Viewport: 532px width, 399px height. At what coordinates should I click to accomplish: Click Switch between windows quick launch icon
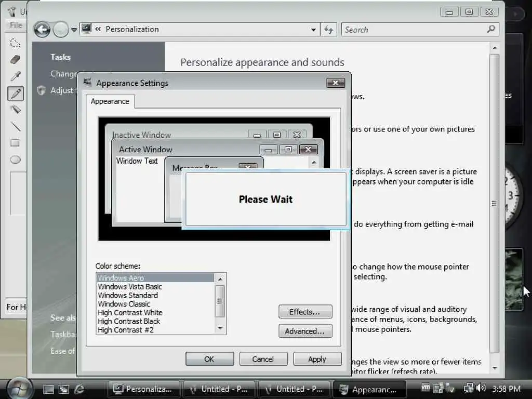63,389
